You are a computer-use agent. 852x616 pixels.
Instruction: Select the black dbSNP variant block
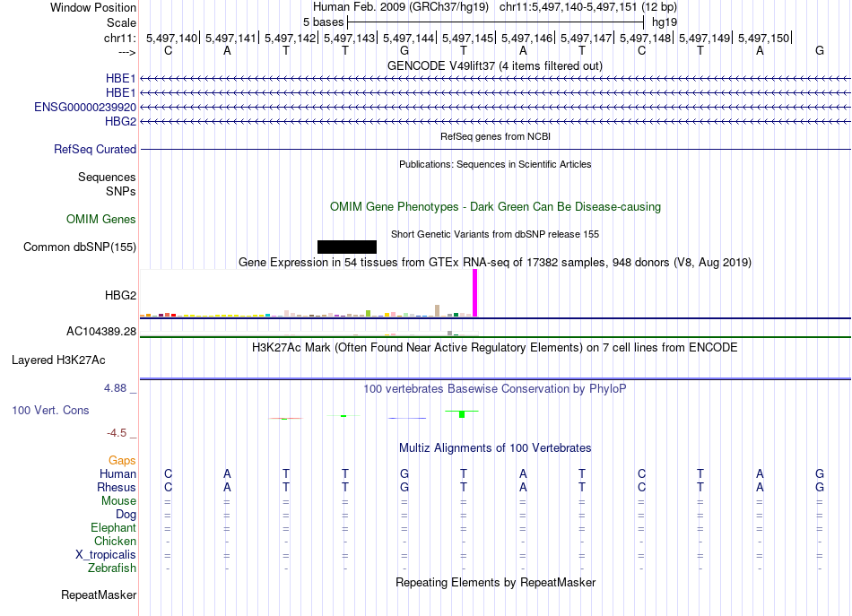click(x=347, y=247)
